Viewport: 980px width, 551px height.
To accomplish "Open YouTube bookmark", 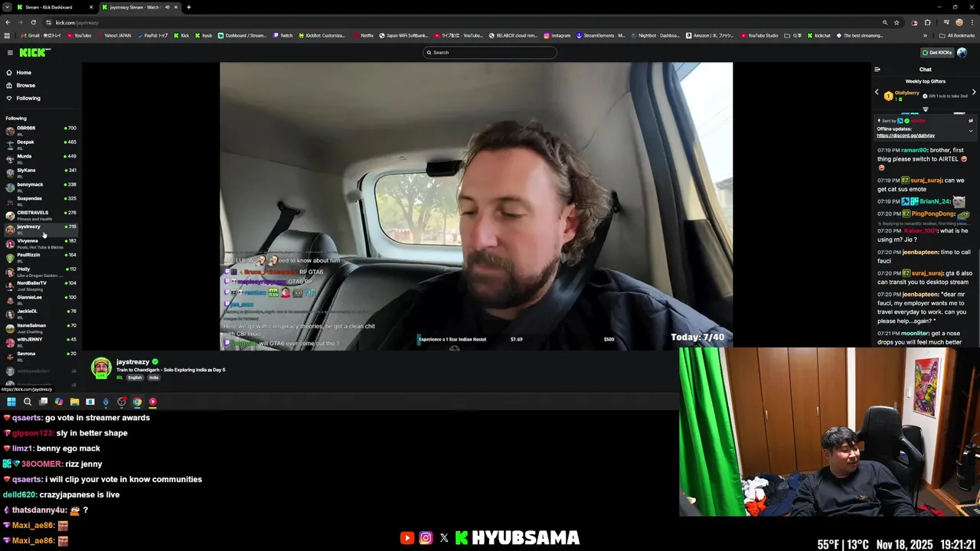I will point(80,35).
